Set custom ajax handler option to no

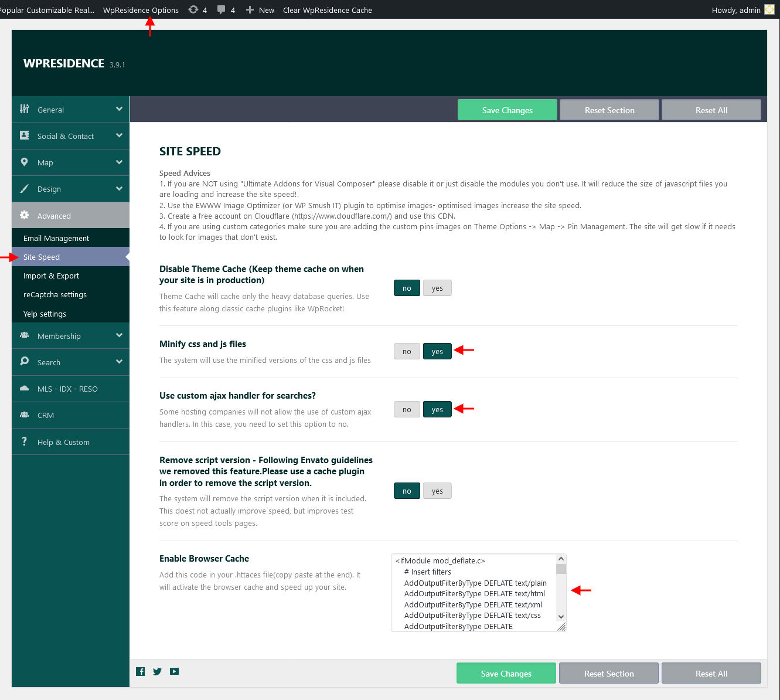(x=407, y=409)
